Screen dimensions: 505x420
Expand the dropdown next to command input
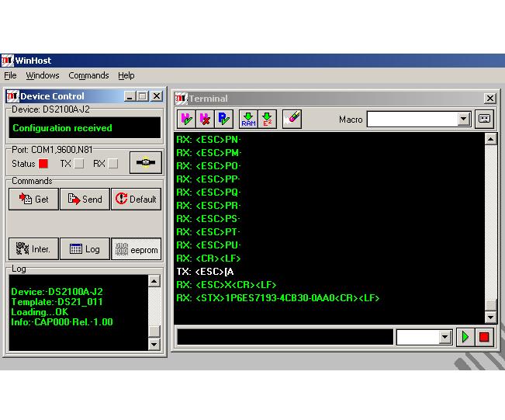[444, 337]
